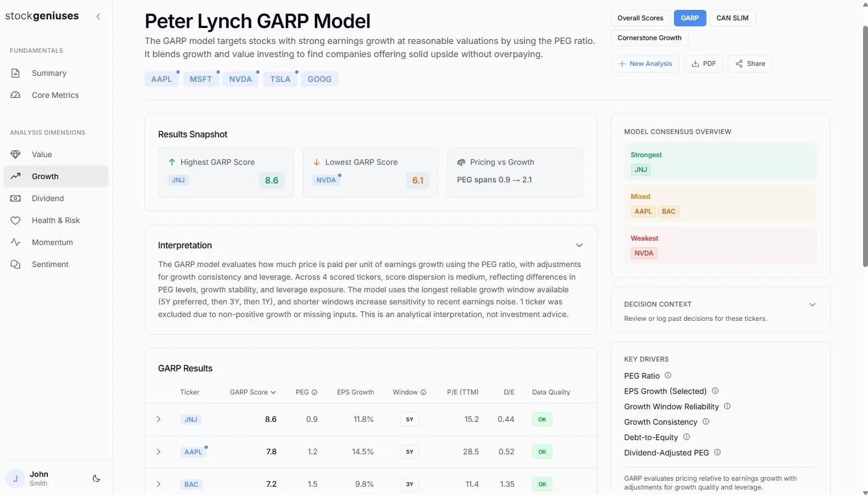
Task: Click the AAPL ticker chip under the title
Action: 162,79
